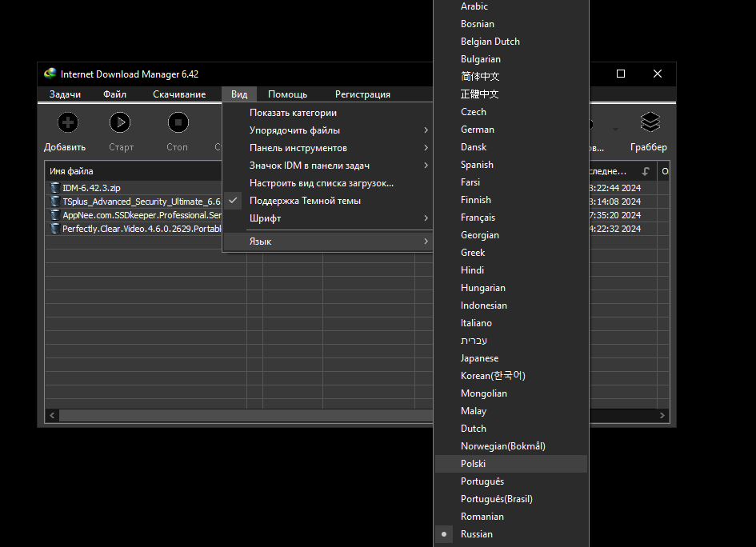Select German language
This screenshot has width=756, height=547.
[511, 130]
